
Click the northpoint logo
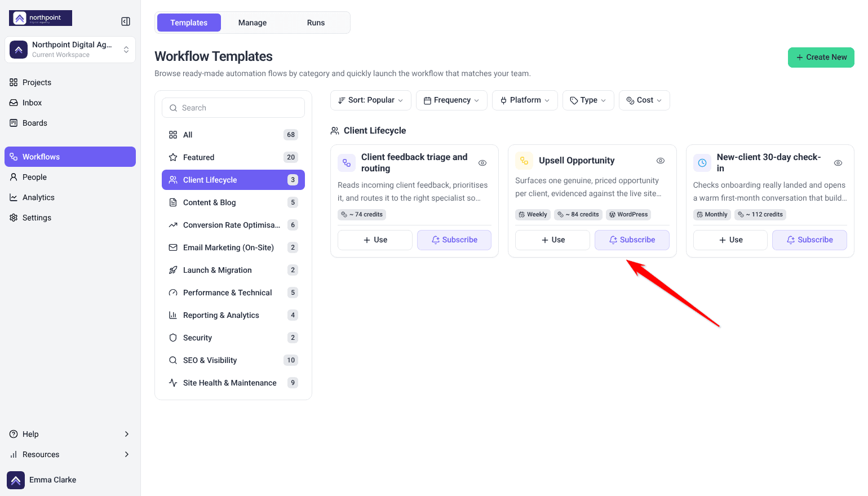click(x=41, y=18)
